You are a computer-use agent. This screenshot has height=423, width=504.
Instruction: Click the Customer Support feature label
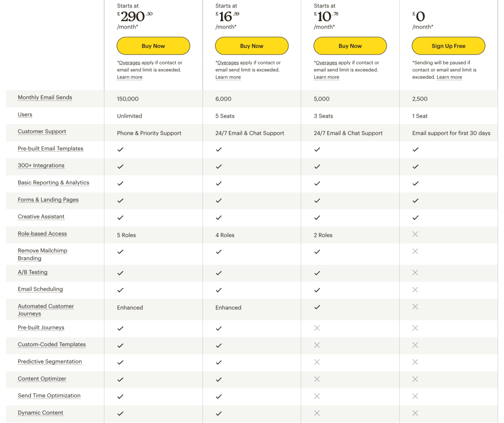point(42,131)
